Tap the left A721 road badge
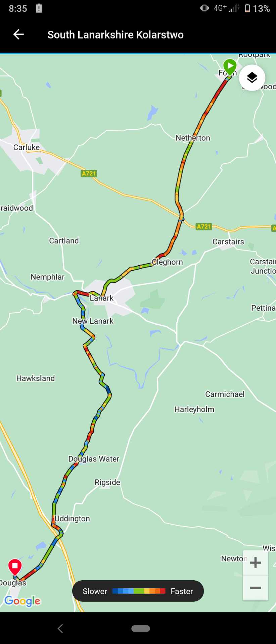This screenshot has width=276, height=644. pos(89,173)
